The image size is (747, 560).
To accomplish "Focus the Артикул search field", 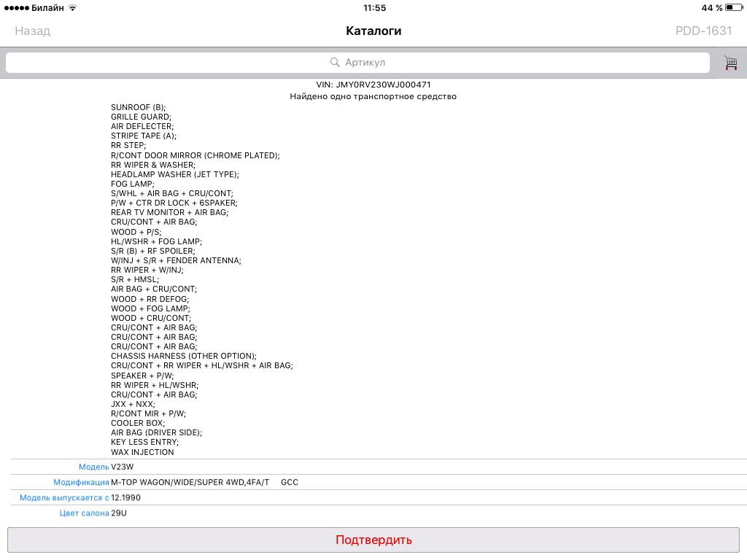I will (357, 63).
